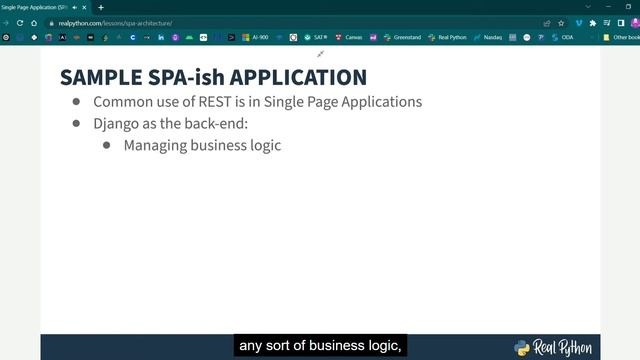Bookmark this page with the star icon
Screen dimensions: 640x360
561,23
